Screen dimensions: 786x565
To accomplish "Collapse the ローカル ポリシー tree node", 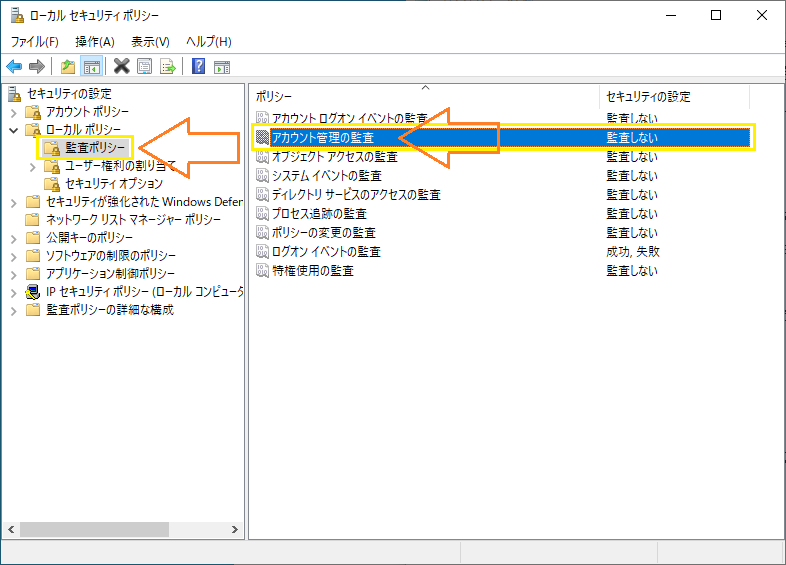I will [14, 130].
